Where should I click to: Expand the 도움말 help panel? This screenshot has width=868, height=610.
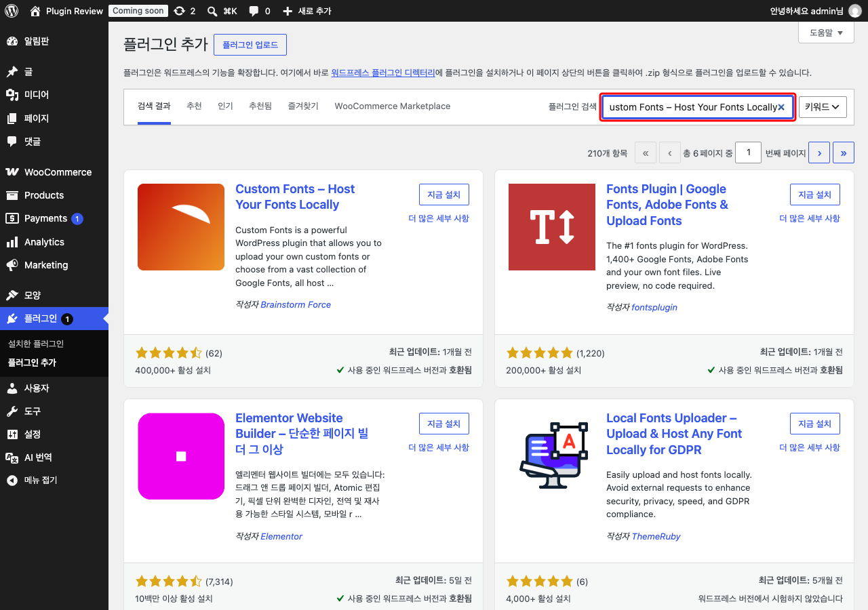(x=826, y=33)
